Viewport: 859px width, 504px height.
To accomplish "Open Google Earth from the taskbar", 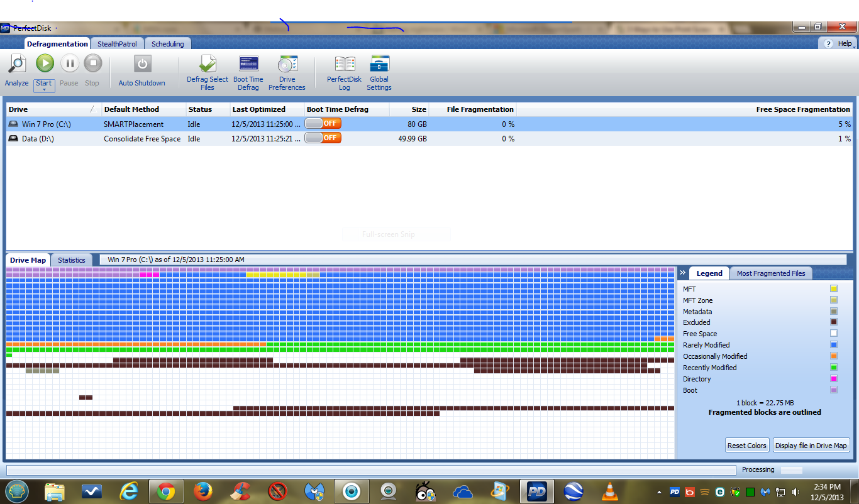I will point(574,491).
